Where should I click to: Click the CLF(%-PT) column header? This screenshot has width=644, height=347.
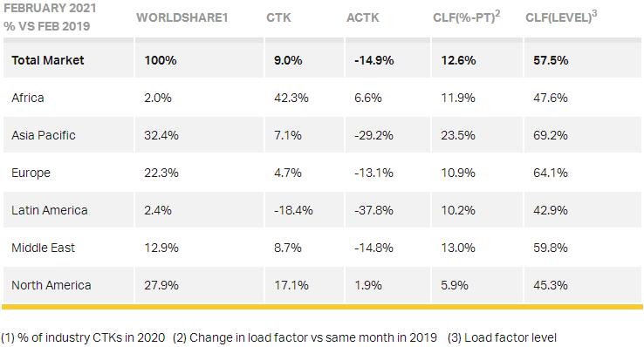(466, 17)
